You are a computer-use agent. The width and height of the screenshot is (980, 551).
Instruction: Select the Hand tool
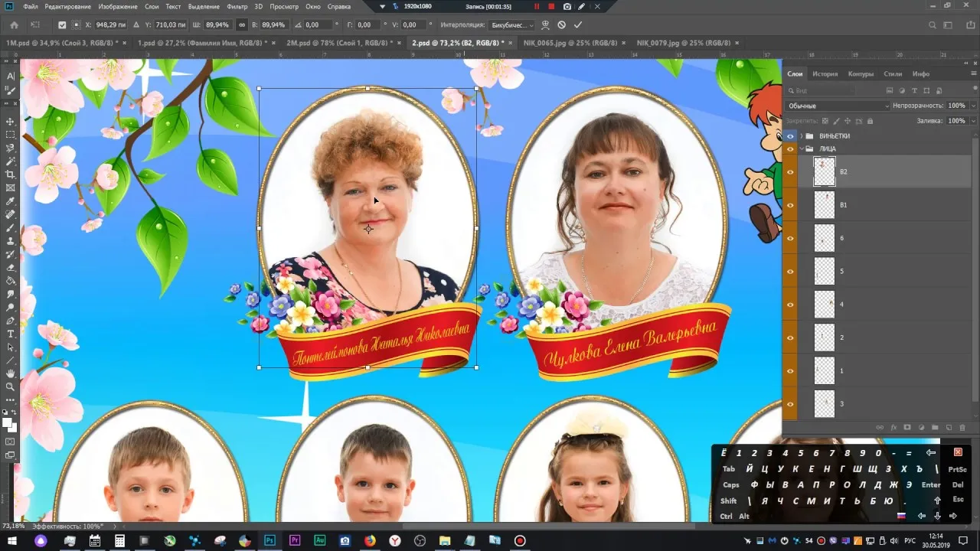coord(11,373)
